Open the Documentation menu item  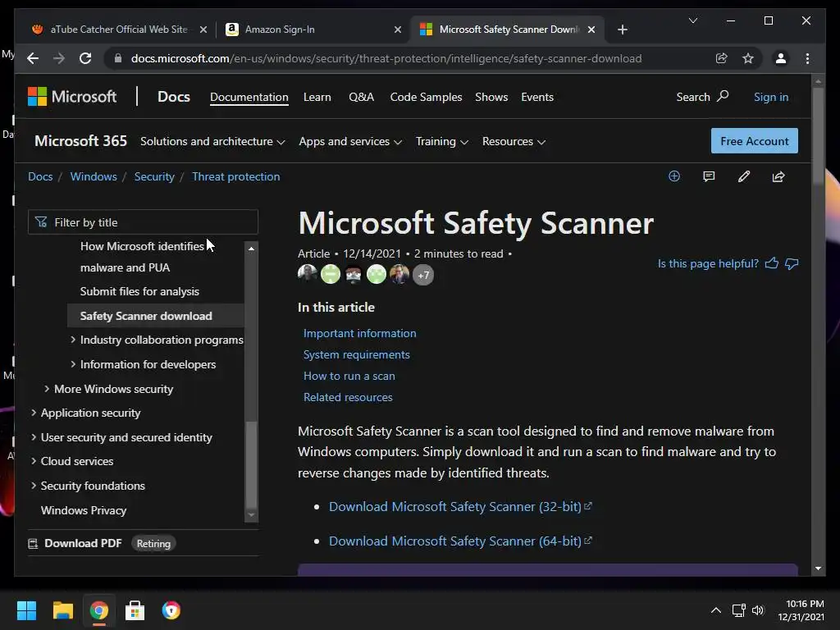[249, 97]
